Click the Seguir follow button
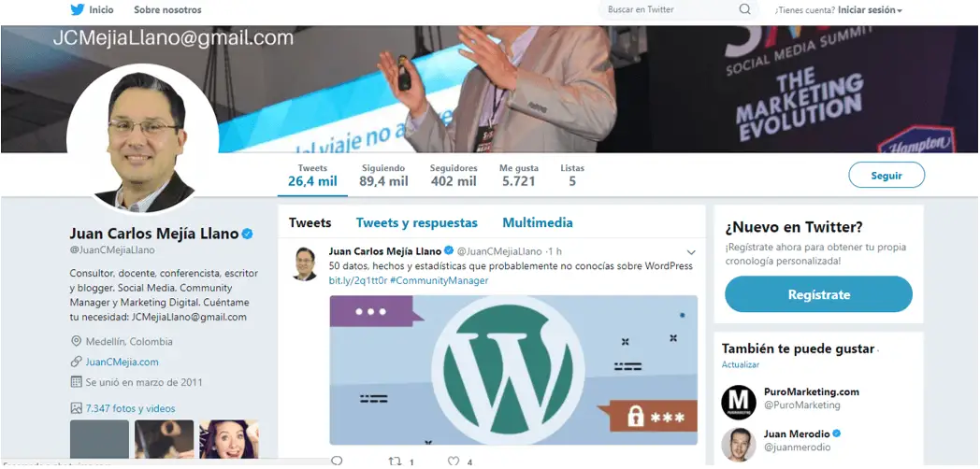 click(886, 175)
